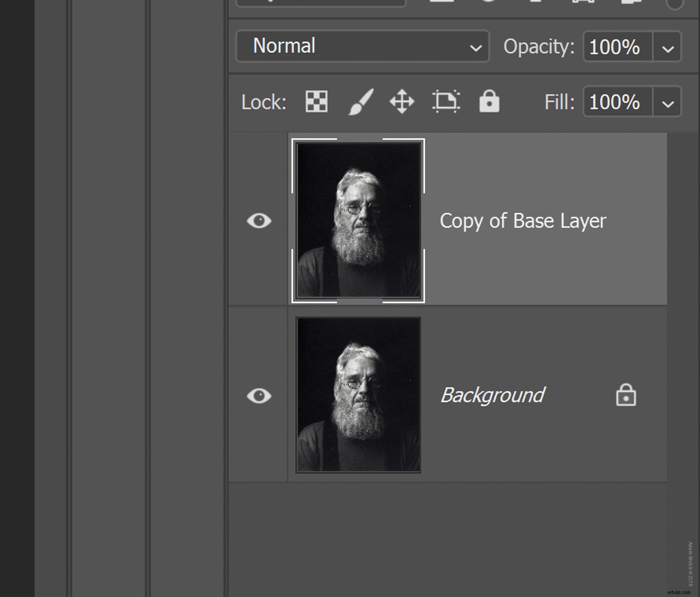Set focus on the Opacity value field
The width and height of the screenshot is (700, 597).
click(x=614, y=47)
